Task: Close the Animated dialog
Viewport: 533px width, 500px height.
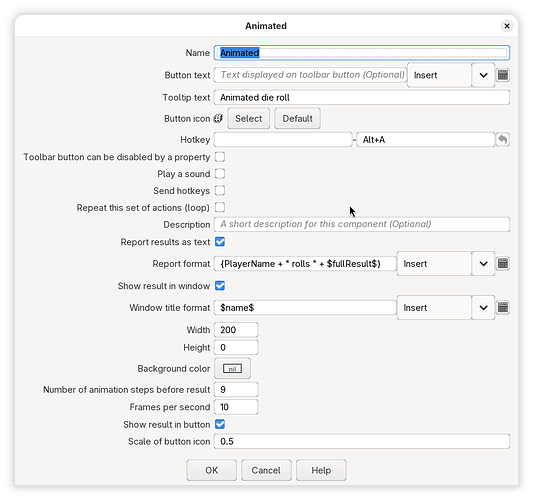Action: point(507,26)
